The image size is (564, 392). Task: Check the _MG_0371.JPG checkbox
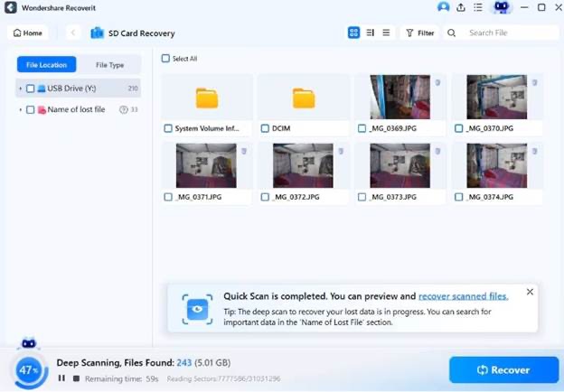(x=168, y=197)
